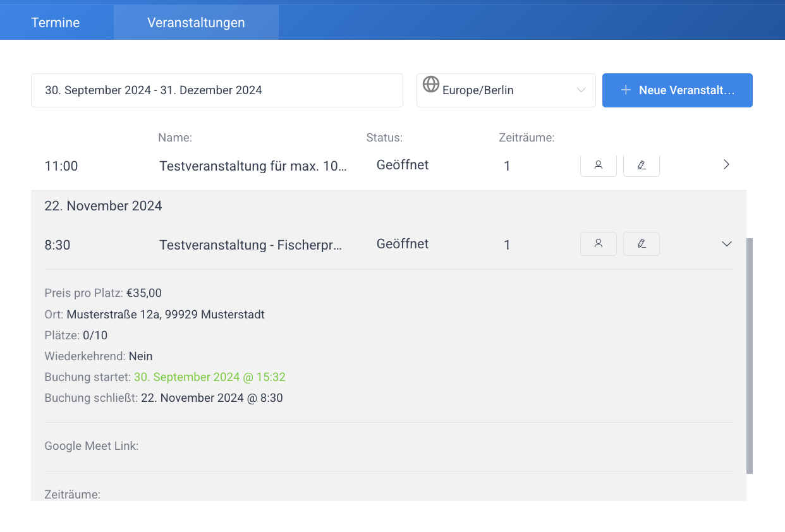Screen dimensions: 785x532
Task: Select the Veranstaltungen tab
Action: click(x=196, y=23)
